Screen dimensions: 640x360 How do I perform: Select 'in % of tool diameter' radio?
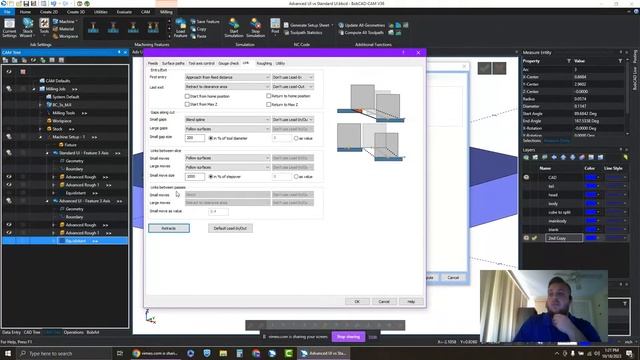pos(211,138)
